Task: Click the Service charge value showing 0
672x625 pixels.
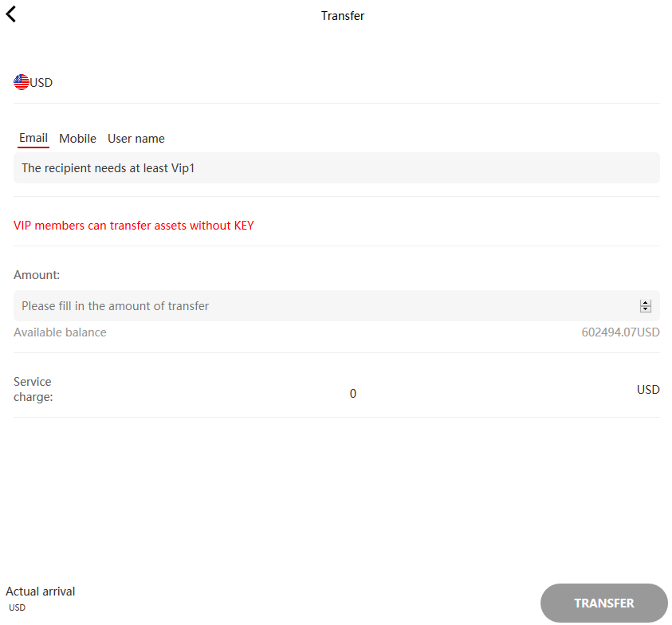Action: (353, 393)
